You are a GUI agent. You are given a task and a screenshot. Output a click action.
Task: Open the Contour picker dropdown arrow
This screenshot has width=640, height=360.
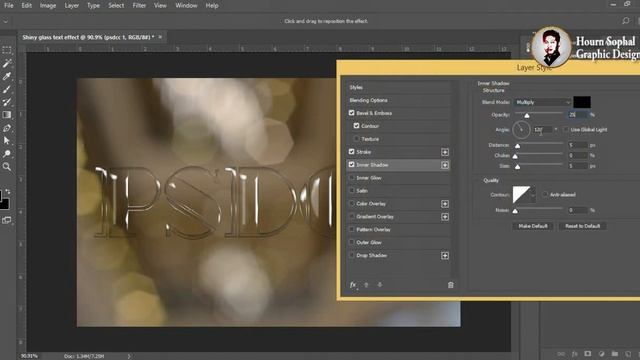coord(533,196)
